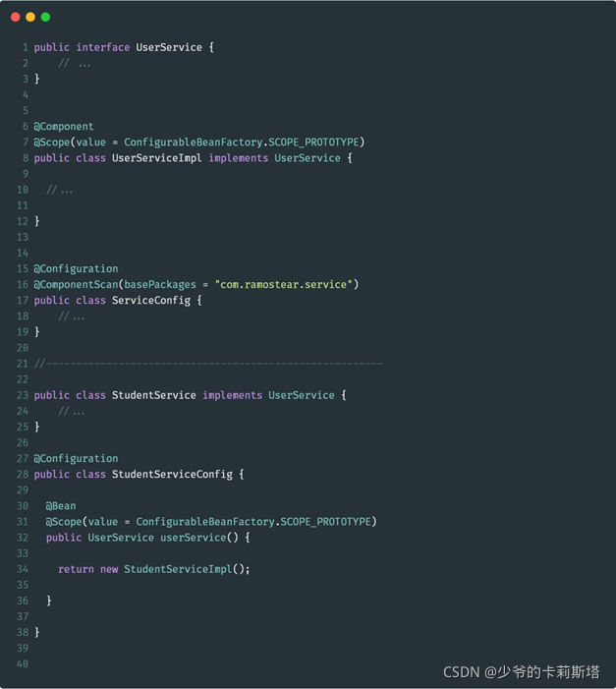
Task: Click the @Scope annotation on line 7
Action: (52, 143)
